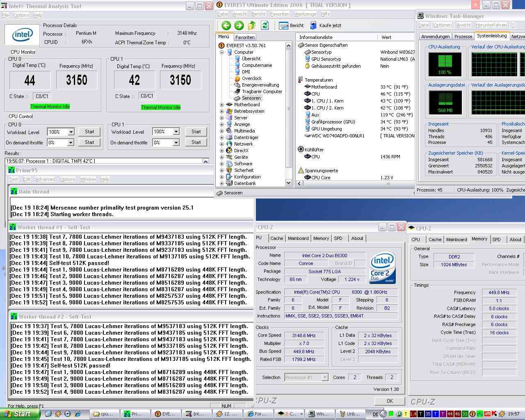Expand Server node in EVEREST tree
This screenshot has height=420, width=525.
[x=222, y=118]
